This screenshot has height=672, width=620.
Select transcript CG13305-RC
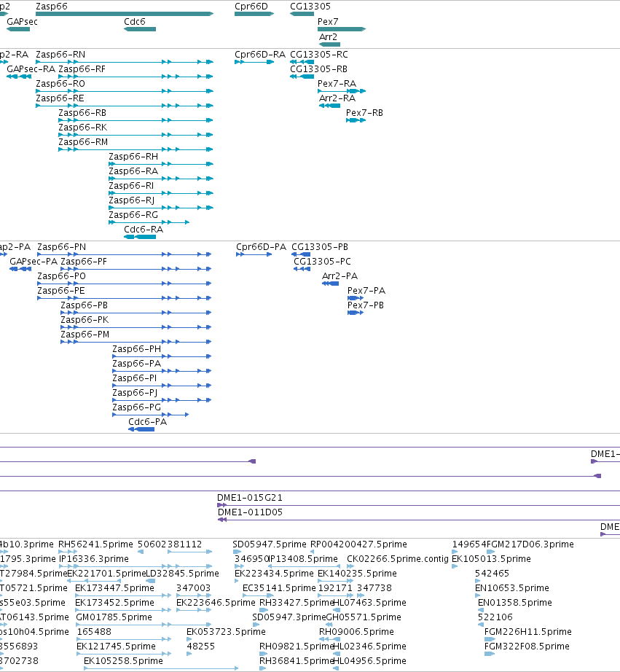tap(319, 55)
